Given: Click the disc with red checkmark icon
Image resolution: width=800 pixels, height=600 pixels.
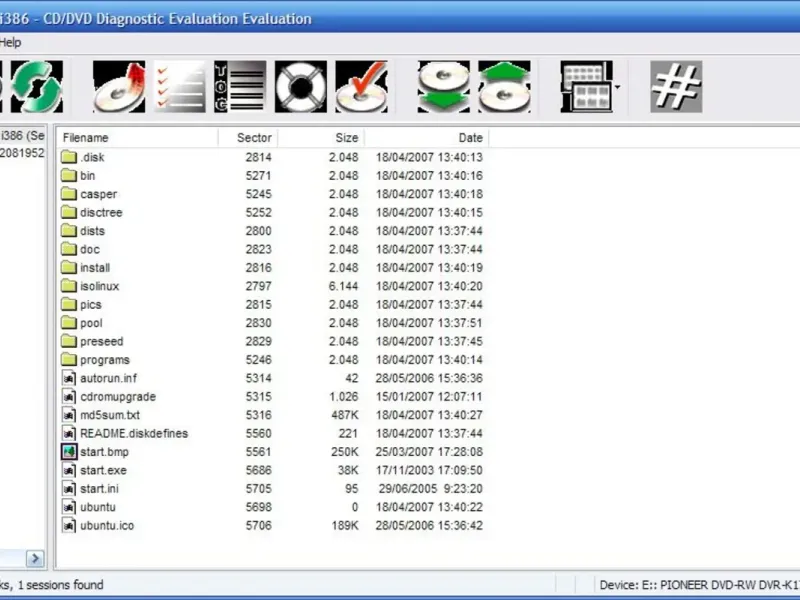Looking at the screenshot, I should click(x=361, y=87).
